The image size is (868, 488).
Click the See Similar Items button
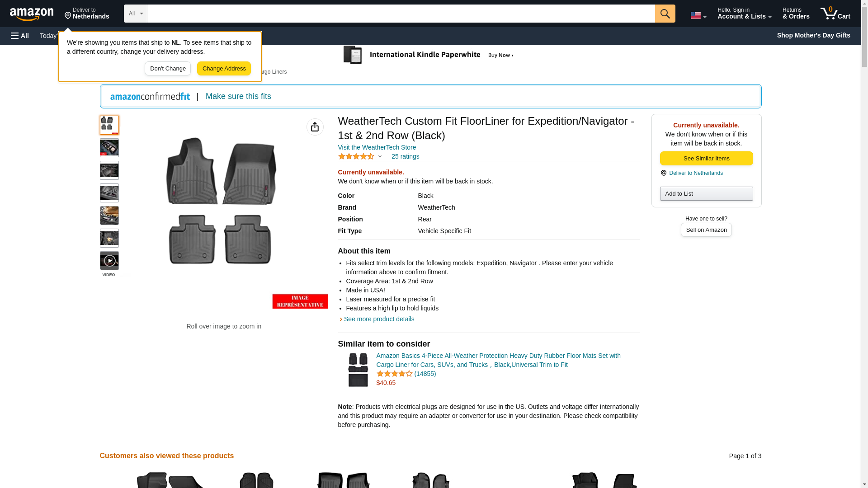coord(706,159)
